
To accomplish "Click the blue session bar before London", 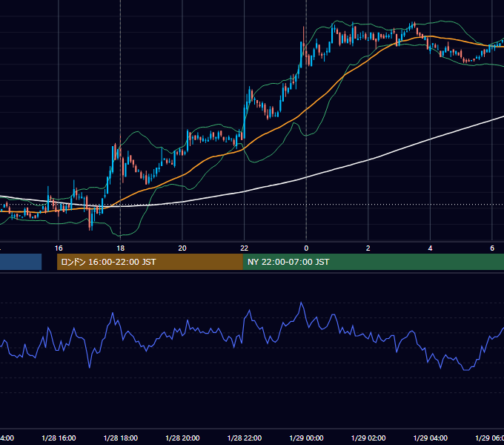I will (x=21, y=262).
